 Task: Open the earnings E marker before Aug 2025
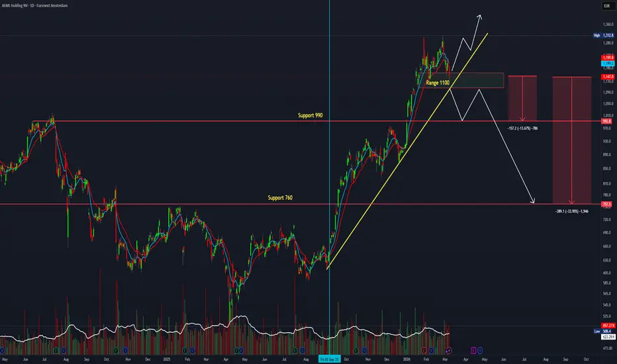point(295,350)
